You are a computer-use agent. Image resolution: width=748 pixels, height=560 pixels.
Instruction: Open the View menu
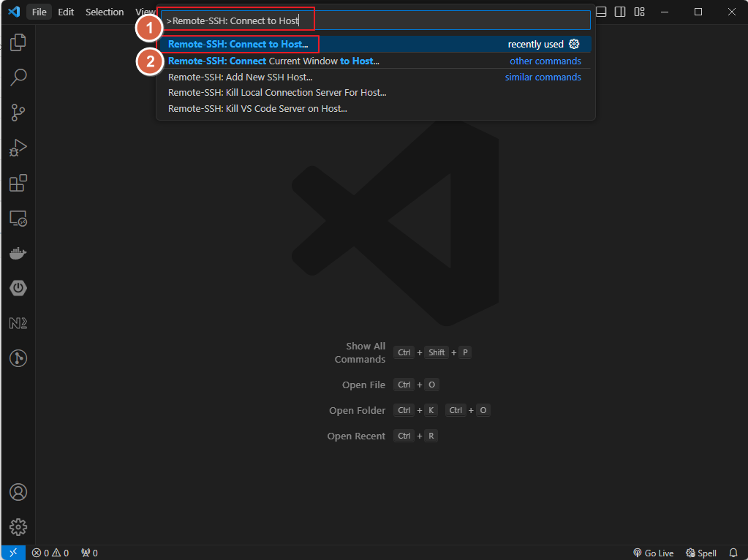point(145,12)
